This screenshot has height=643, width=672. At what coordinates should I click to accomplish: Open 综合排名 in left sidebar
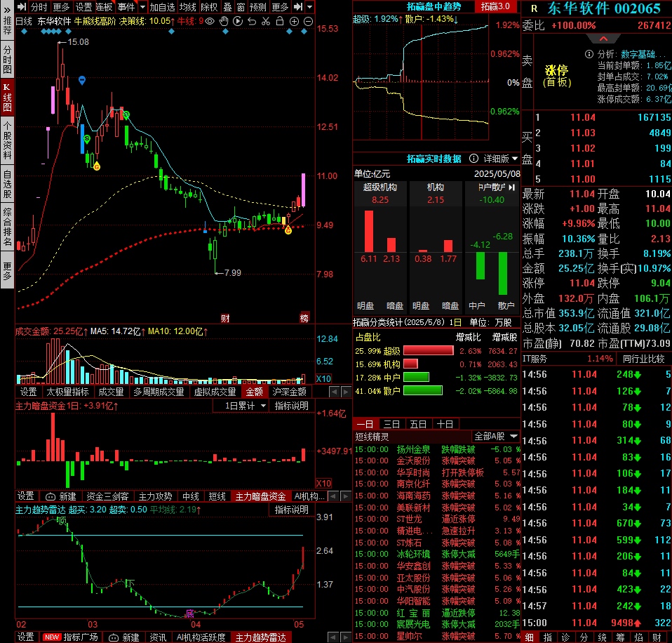(x=7, y=227)
